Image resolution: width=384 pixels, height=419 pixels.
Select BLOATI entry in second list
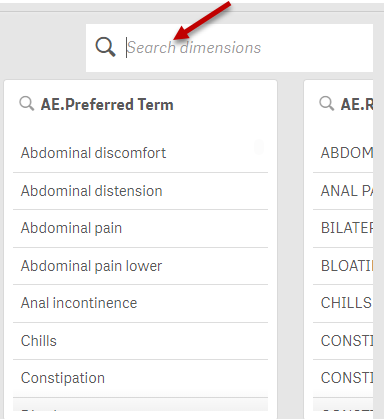[x=343, y=266]
